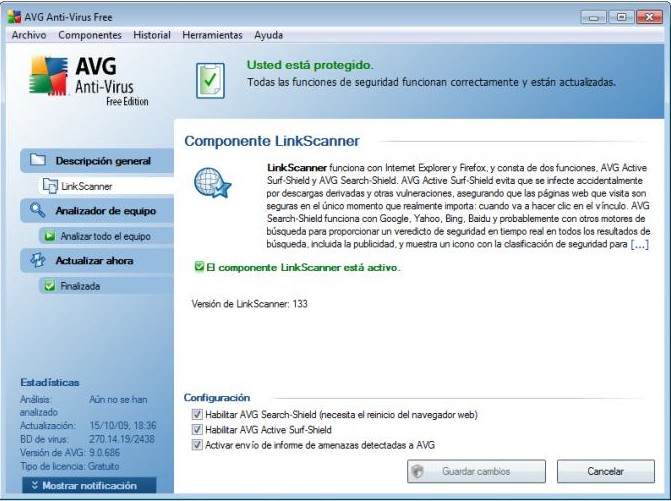The image size is (671, 501).
Task: Click green check icon of active component message
Action: click(x=199, y=267)
